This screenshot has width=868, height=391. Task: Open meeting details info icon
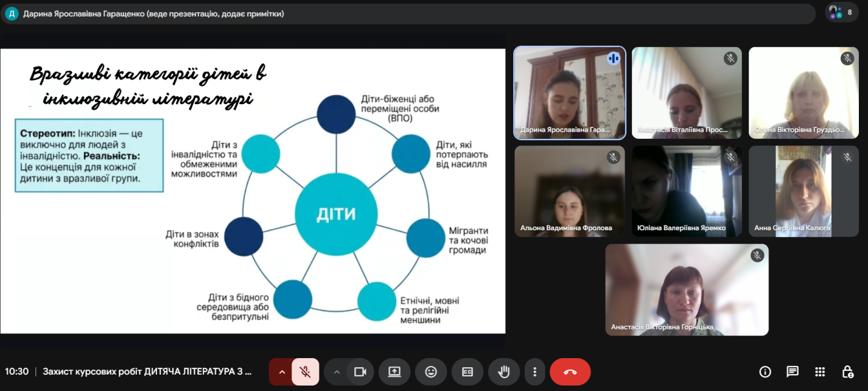(765, 372)
